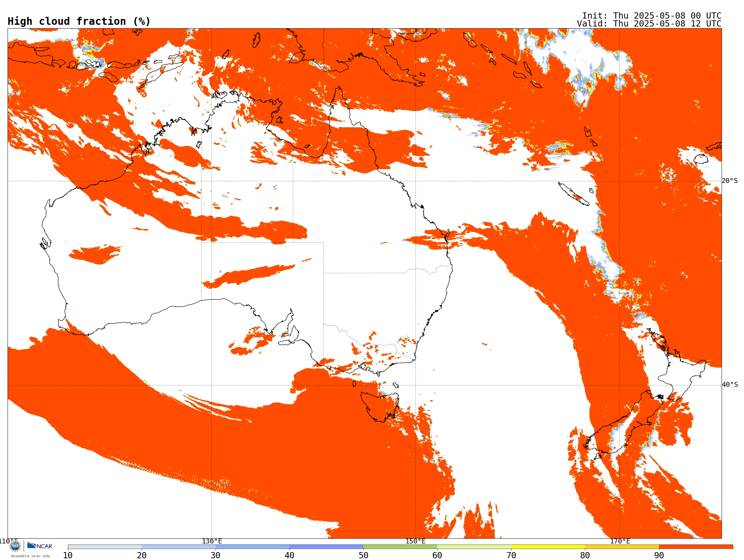This screenshot has height=560, width=744.
Task: Click the NSF logo
Action: pos(15,546)
